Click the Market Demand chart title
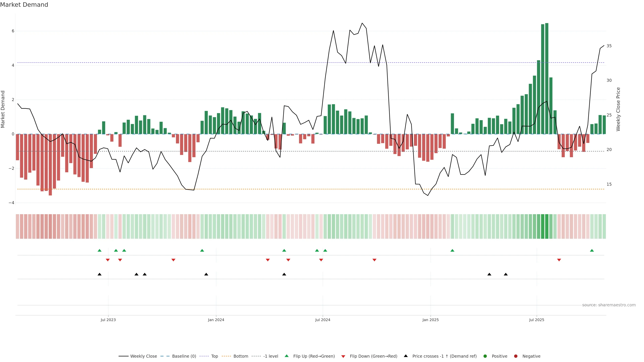Image resolution: width=644 pixels, height=362 pixels. (24, 5)
